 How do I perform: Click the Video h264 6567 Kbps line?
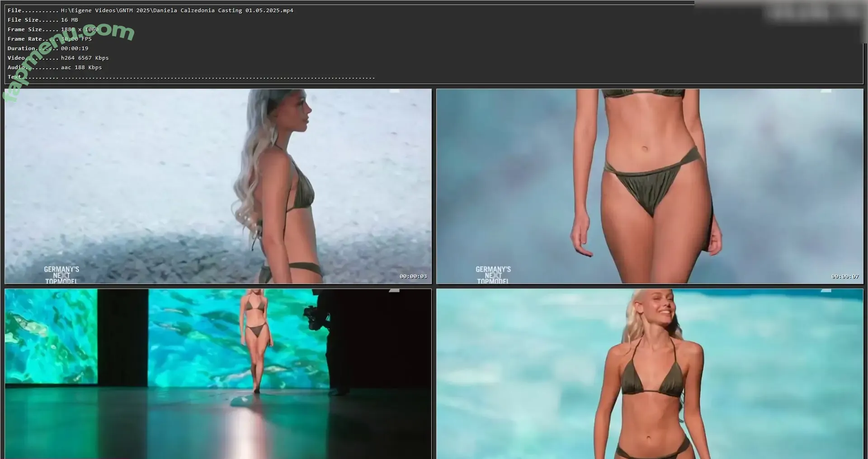tap(58, 58)
